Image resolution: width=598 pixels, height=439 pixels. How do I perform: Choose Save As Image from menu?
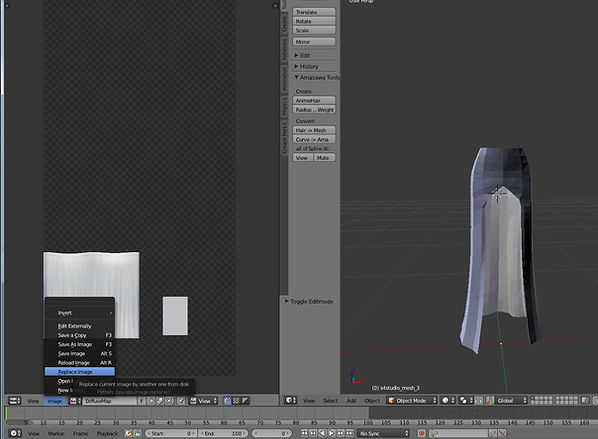tap(80, 344)
